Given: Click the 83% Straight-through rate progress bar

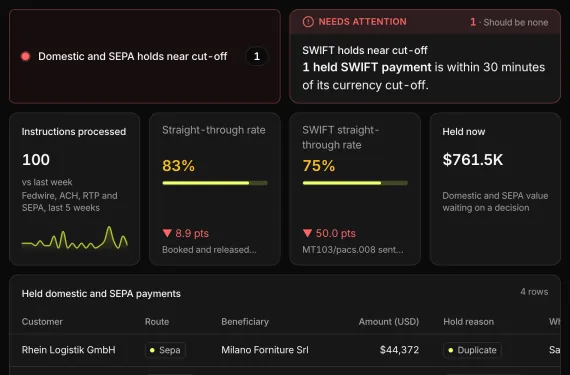Looking at the screenshot, I should click(215, 183).
